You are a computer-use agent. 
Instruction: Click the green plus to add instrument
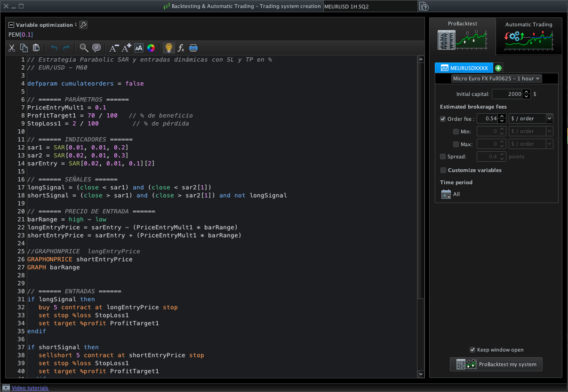coord(498,68)
